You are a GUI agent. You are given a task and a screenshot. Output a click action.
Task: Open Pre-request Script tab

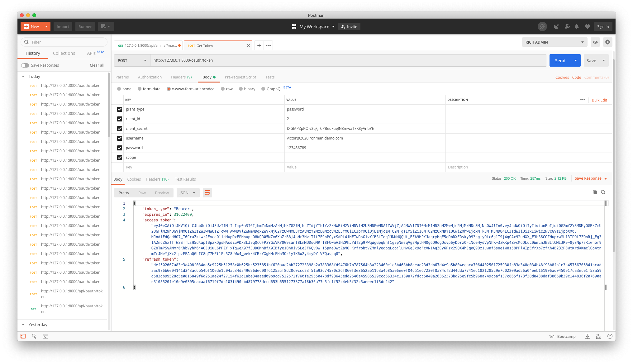point(240,77)
